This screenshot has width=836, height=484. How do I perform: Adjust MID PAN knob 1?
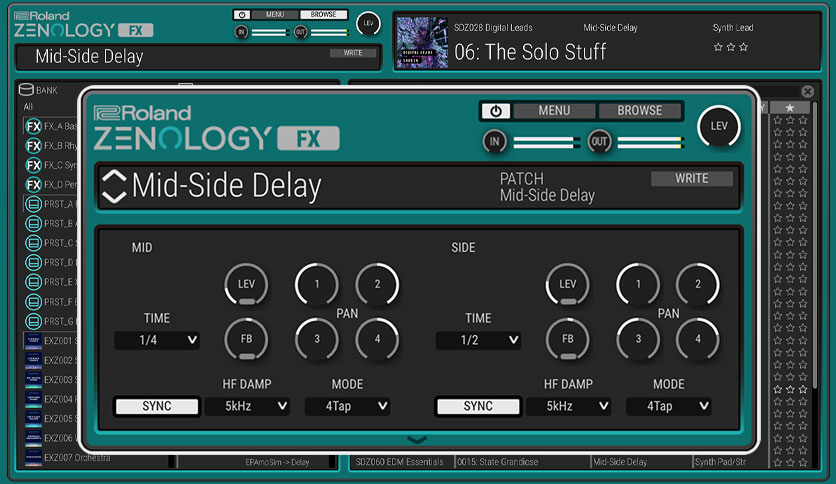317,284
